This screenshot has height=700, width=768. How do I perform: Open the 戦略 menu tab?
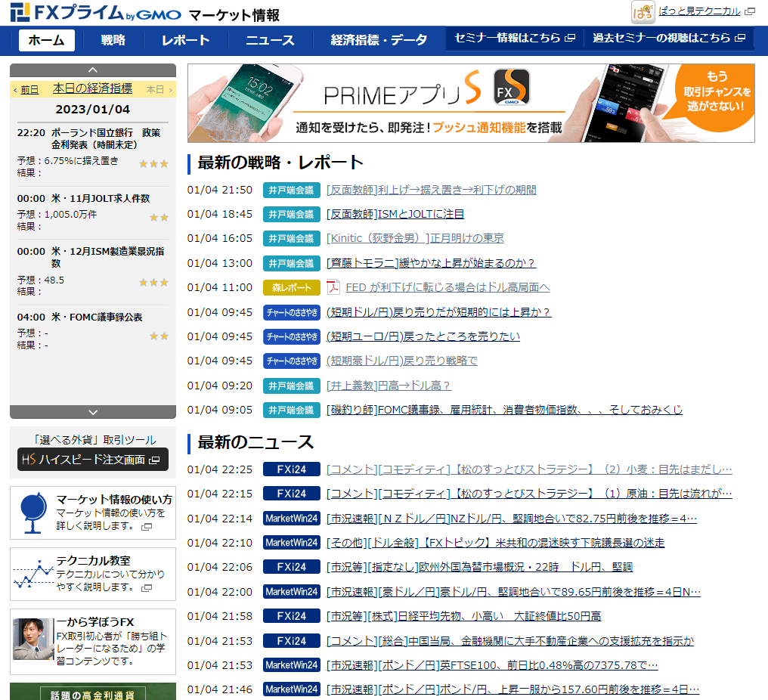(x=113, y=40)
